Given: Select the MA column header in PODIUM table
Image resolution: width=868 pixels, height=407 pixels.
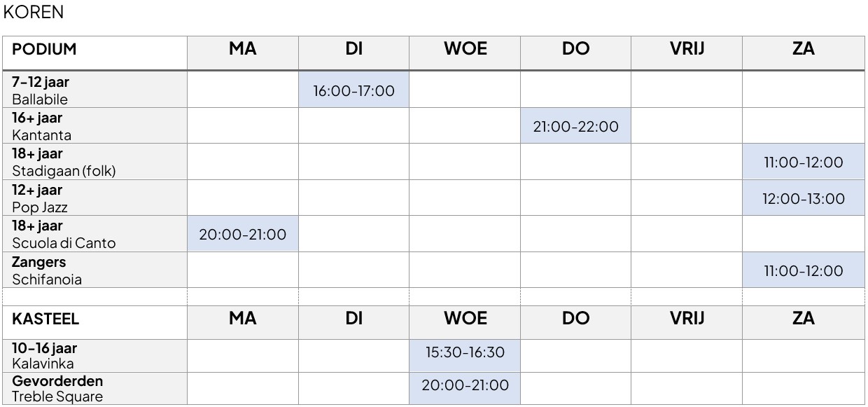Looking at the screenshot, I should (243, 53).
